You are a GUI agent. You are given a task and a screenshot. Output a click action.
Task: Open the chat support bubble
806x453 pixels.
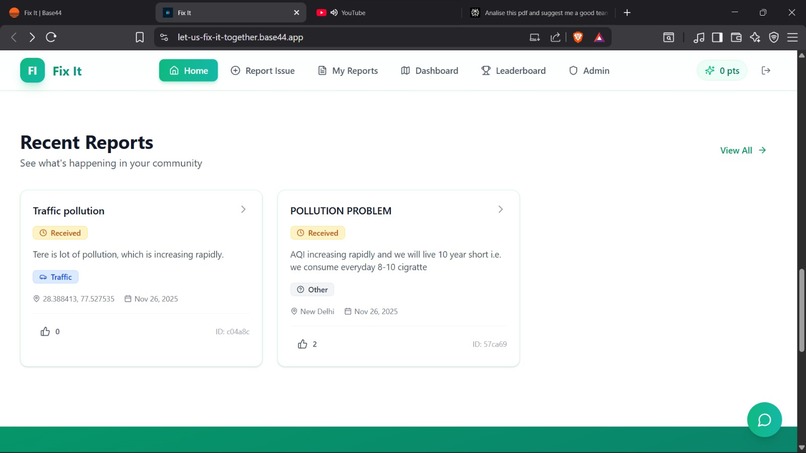764,420
